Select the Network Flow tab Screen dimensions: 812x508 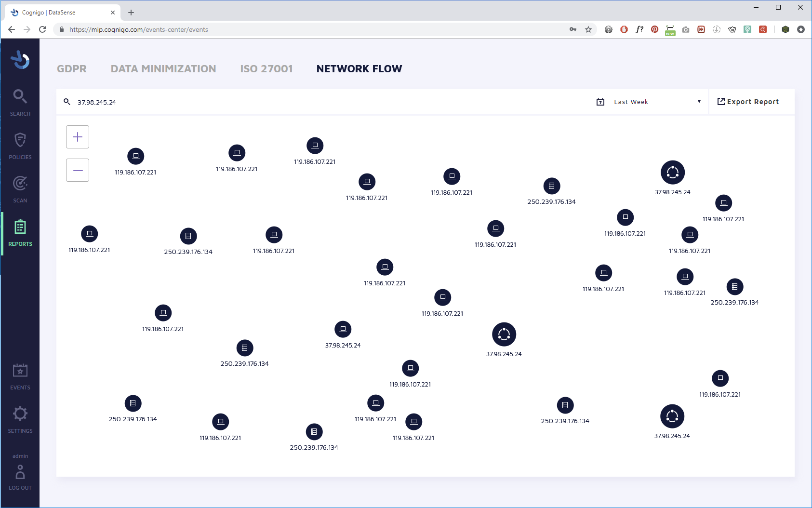[359, 68]
